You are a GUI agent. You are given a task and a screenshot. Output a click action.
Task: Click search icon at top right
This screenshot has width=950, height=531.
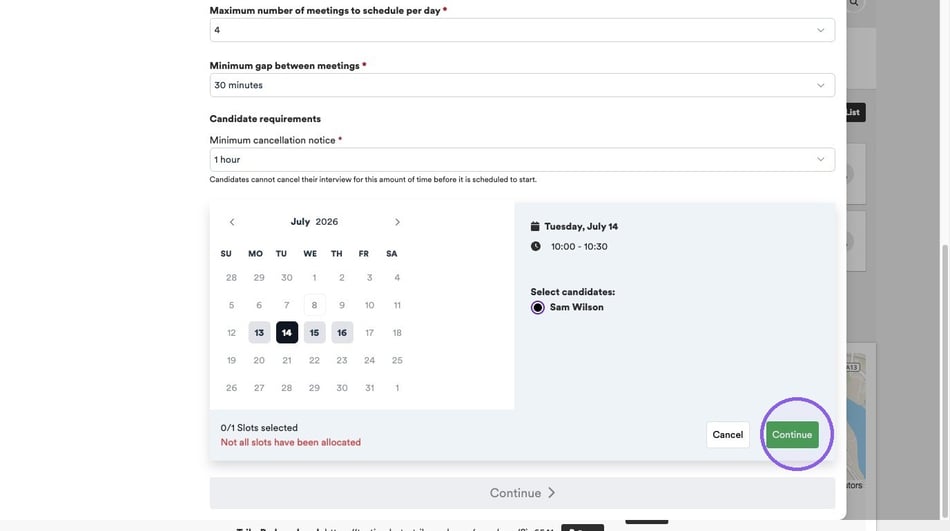854,3
